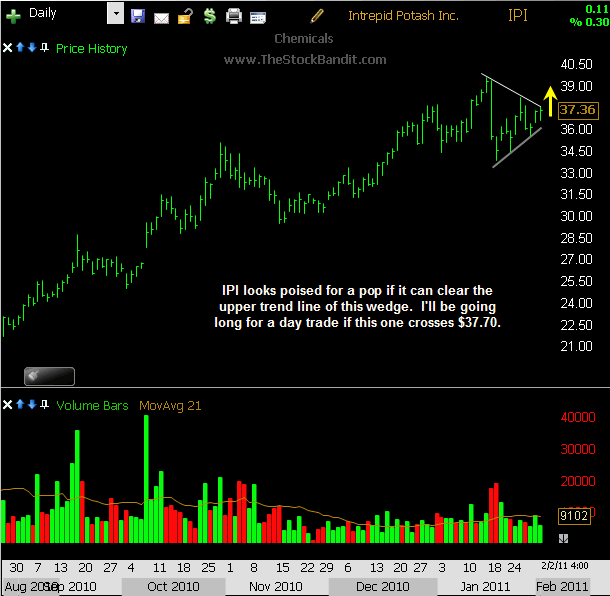Click the news card icon next to printer

(257, 16)
